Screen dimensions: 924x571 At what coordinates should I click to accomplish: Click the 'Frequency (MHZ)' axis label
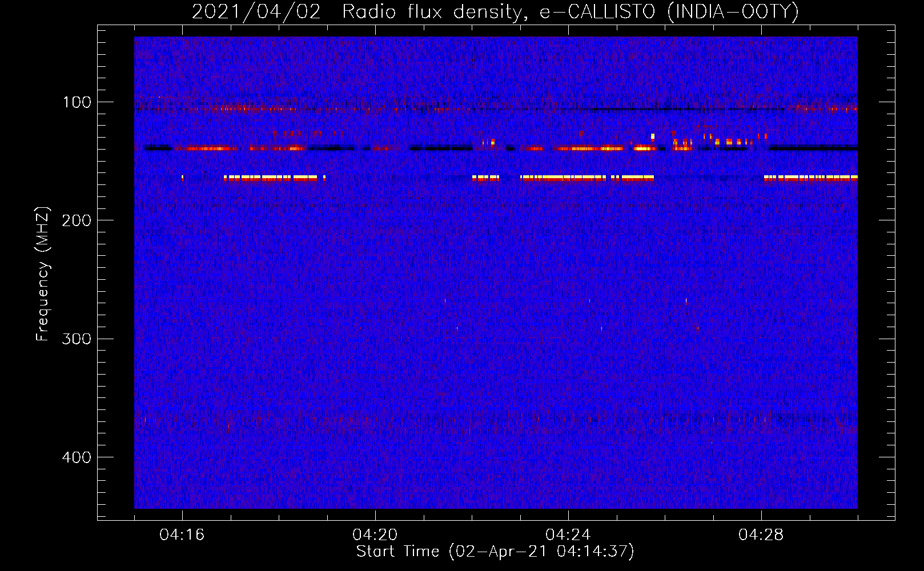[43, 274]
